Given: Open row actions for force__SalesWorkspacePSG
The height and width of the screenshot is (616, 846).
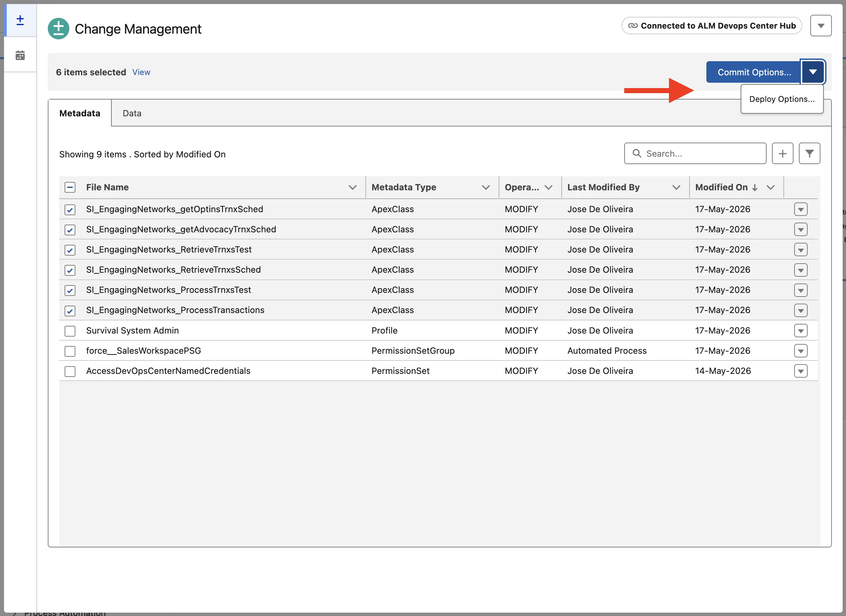Looking at the screenshot, I should pyautogui.click(x=801, y=350).
